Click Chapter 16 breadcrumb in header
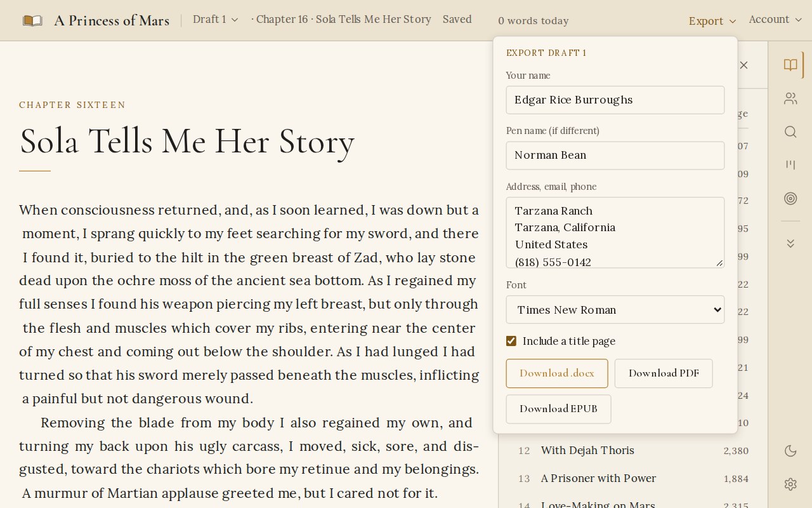Viewport: 812px width, 508px height. [341, 19]
